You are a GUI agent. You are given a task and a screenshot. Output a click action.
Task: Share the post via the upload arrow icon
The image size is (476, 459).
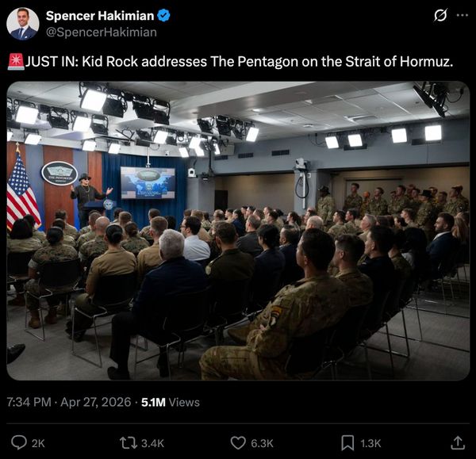coord(458,443)
